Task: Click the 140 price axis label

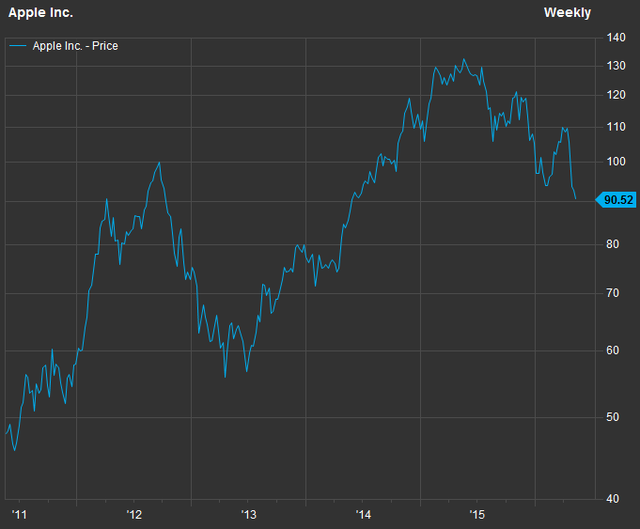Action: (x=616, y=38)
